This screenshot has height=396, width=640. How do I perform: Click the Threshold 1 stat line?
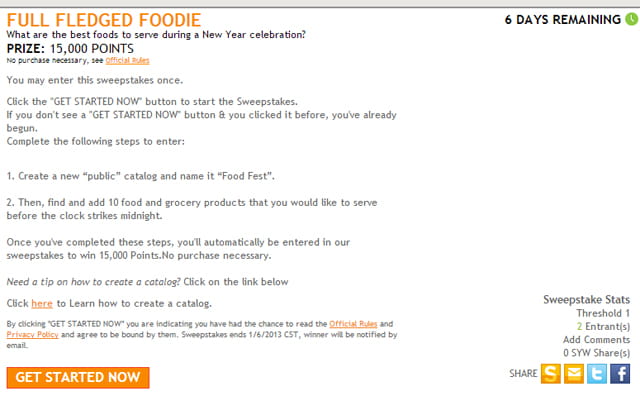tap(603, 313)
